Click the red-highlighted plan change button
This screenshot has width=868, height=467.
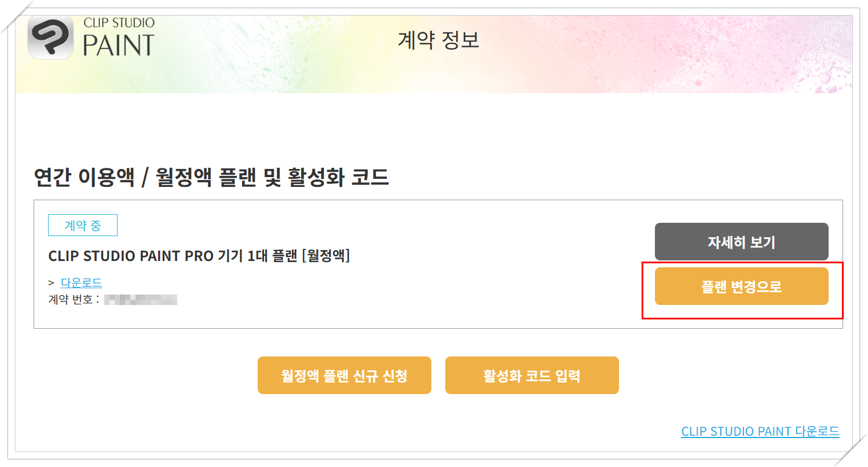point(741,286)
